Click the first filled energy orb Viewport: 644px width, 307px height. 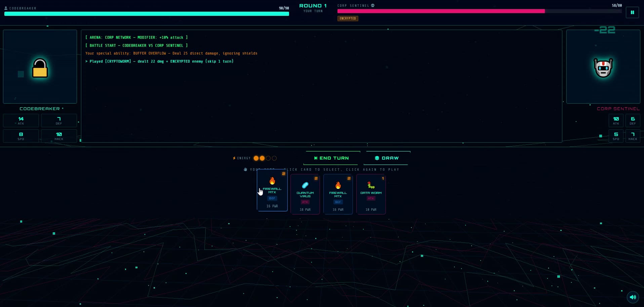(256, 158)
